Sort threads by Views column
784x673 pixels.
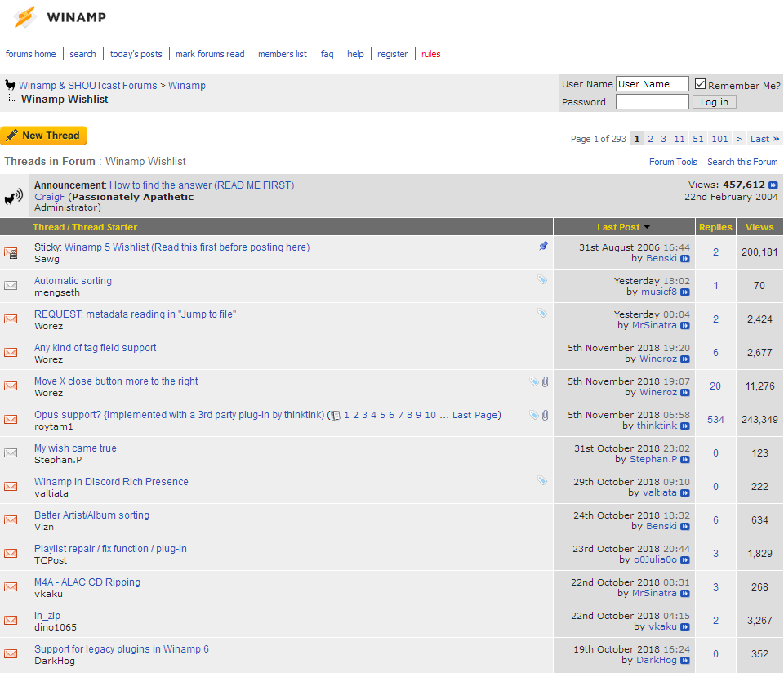(x=759, y=227)
